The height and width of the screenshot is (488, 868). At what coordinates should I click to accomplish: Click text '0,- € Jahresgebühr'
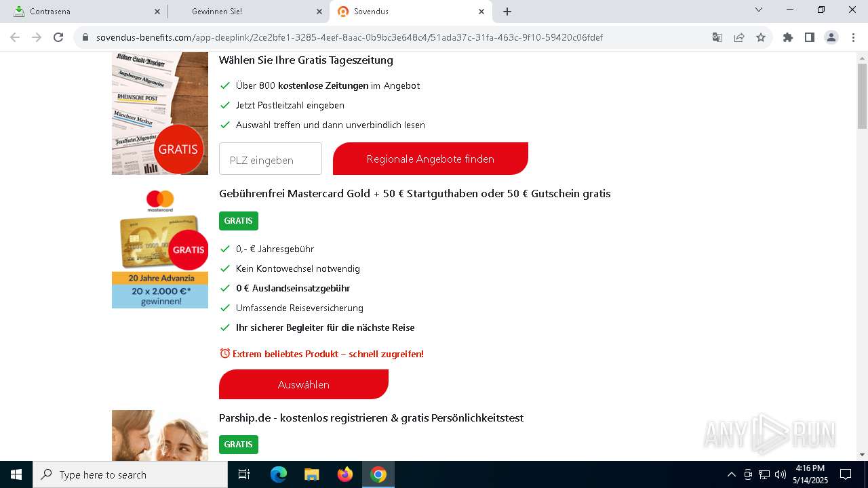pos(275,249)
